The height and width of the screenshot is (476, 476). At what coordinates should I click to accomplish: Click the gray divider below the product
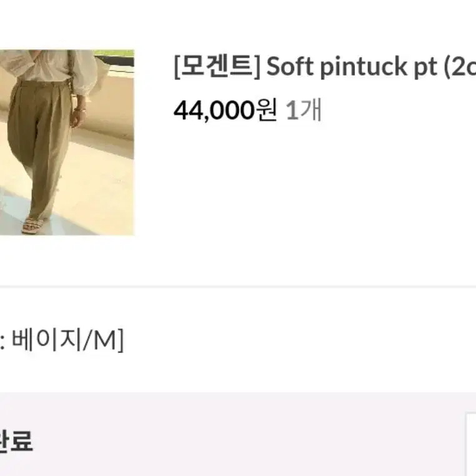pos(238,286)
